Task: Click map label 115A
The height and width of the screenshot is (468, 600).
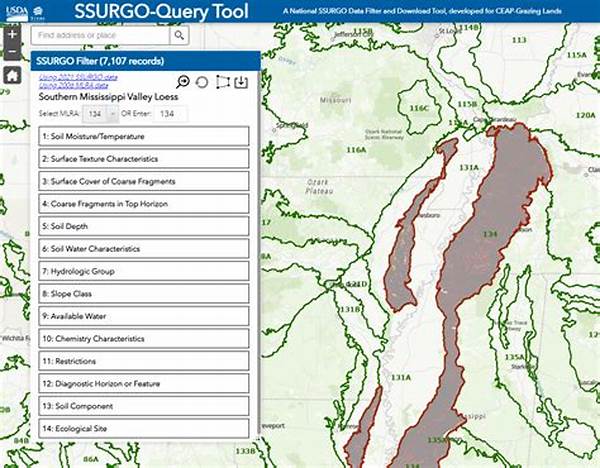Action: tap(576, 55)
